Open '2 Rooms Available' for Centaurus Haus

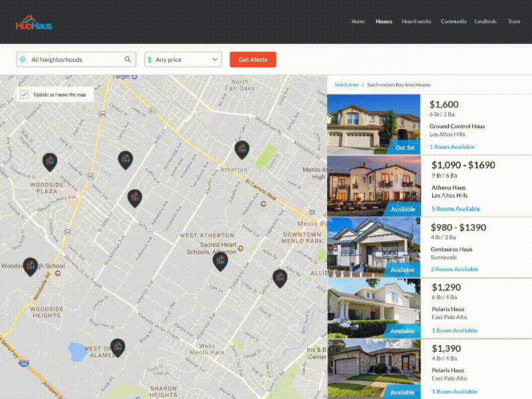click(x=454, y=269)
